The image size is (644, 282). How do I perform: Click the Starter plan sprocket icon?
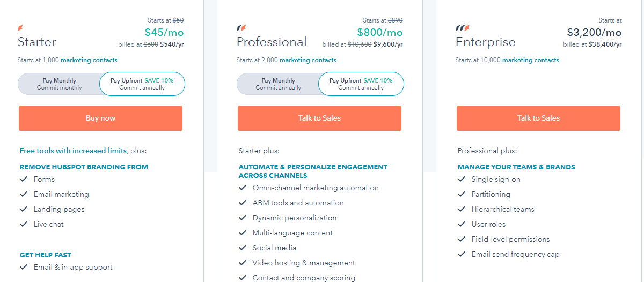20,28
